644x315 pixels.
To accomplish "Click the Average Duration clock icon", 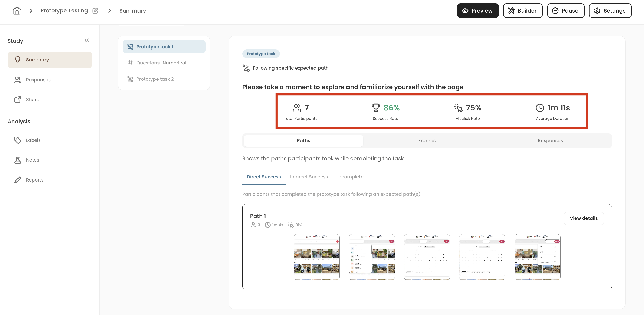I will point(540,108).
